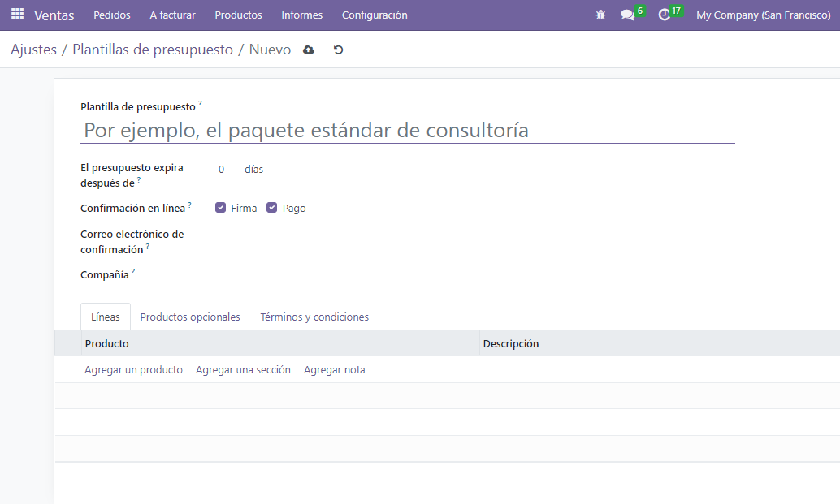View help tooltip beside Plantilla de presupuesto
Viewport: 840px width, 504px height.
point(200,103)
